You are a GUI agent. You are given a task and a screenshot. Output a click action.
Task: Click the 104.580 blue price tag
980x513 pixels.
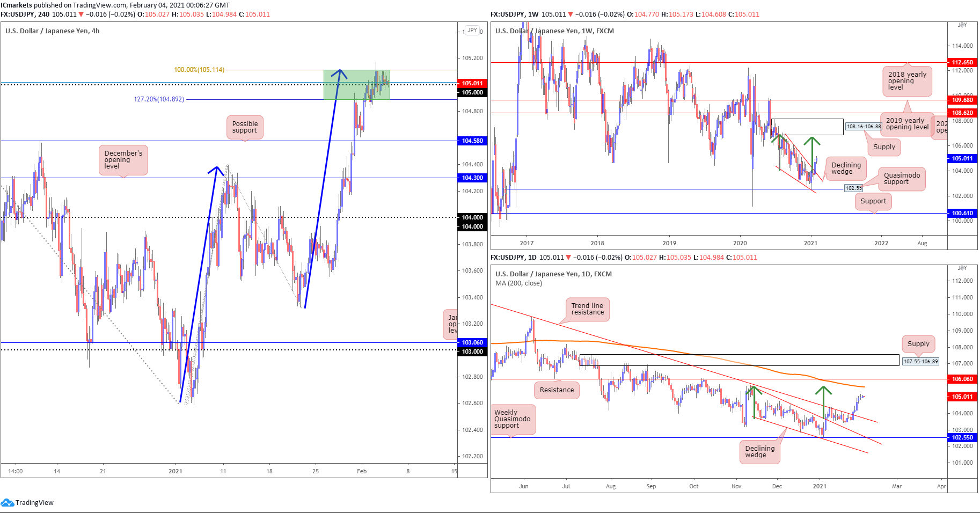pyautogui.click(x=472, y=141)
